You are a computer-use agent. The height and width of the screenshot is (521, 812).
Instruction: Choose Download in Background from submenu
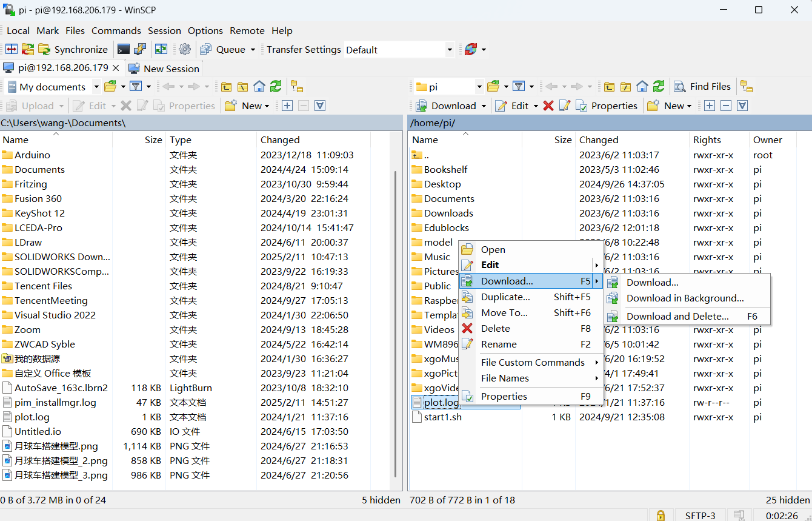tap(685, 298)
